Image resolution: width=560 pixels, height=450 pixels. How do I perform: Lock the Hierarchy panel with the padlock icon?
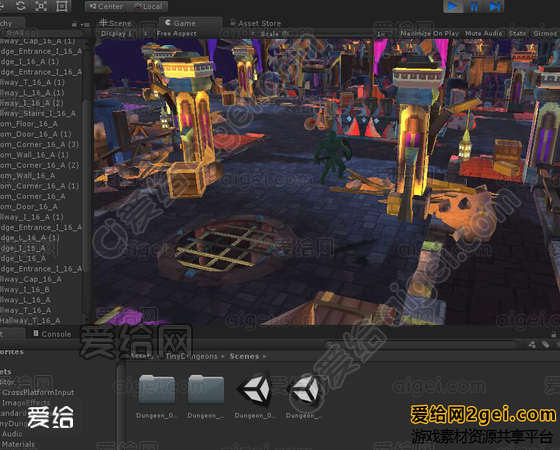tap(74, 24)
